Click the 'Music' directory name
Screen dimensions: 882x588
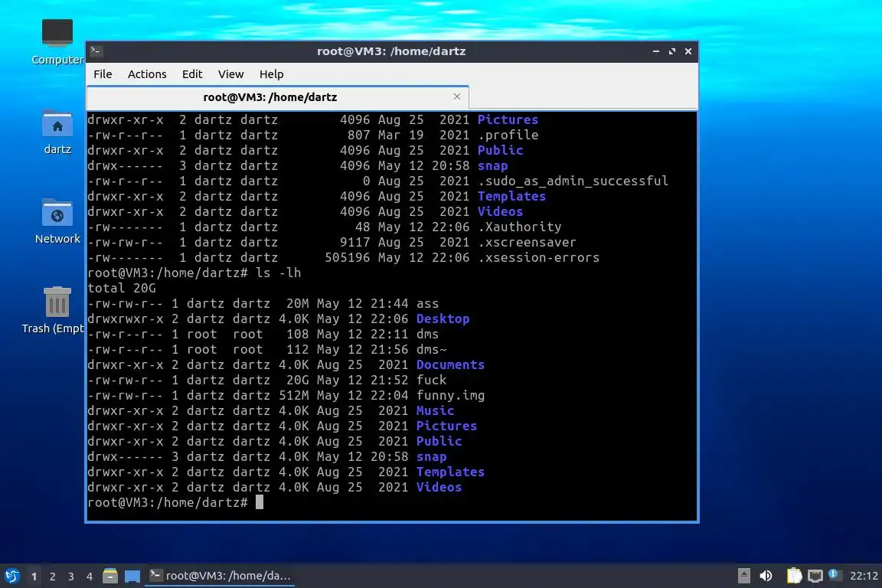(x=436, y=410)
